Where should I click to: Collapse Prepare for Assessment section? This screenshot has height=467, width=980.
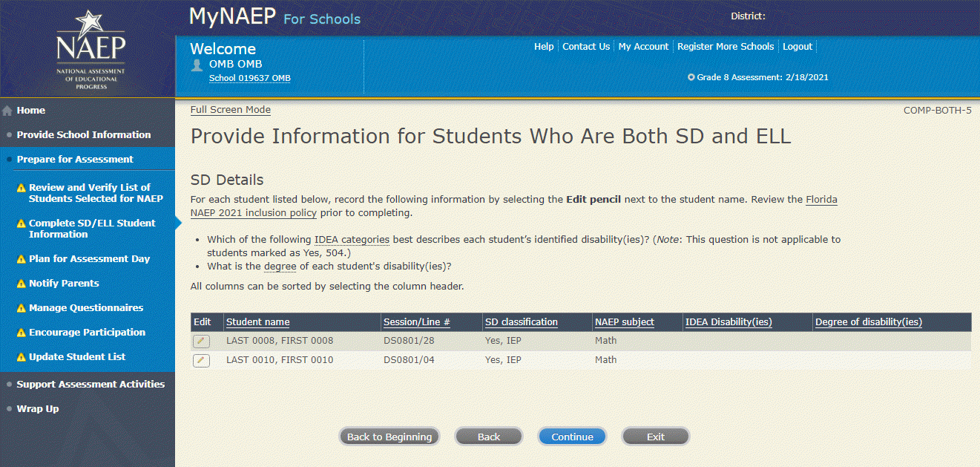(75, 160)
